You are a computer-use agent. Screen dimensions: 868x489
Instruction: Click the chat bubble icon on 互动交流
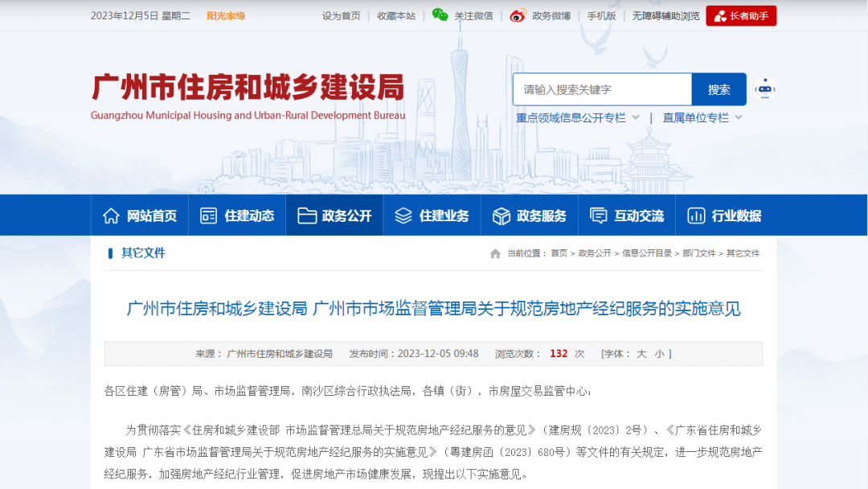[598, 215]
